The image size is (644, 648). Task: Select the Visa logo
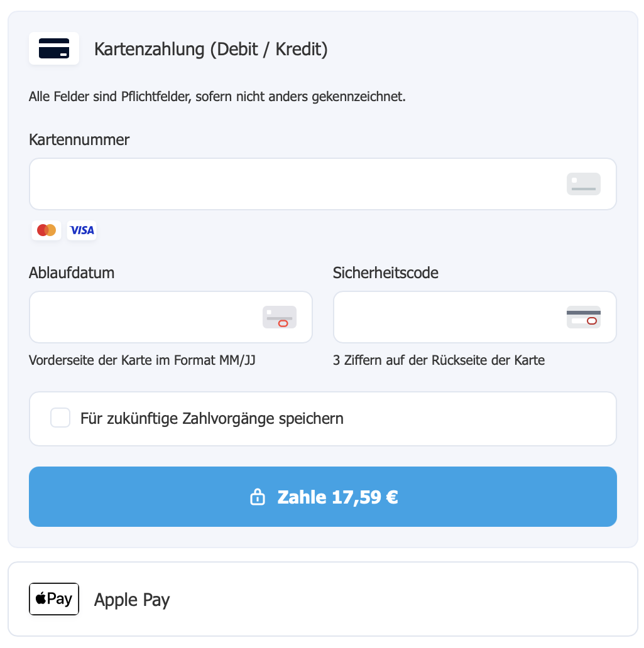(82, 230)
